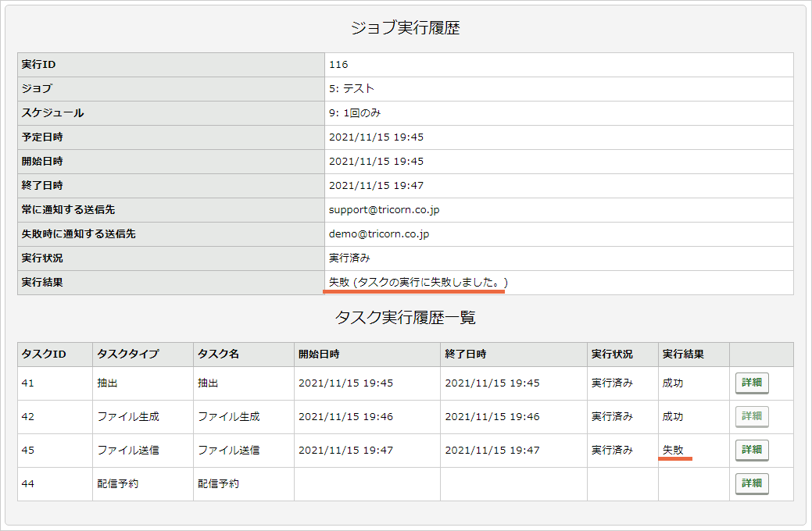Click start time 2021/11/15 19:46 of task 42

(x=346, y=417)
